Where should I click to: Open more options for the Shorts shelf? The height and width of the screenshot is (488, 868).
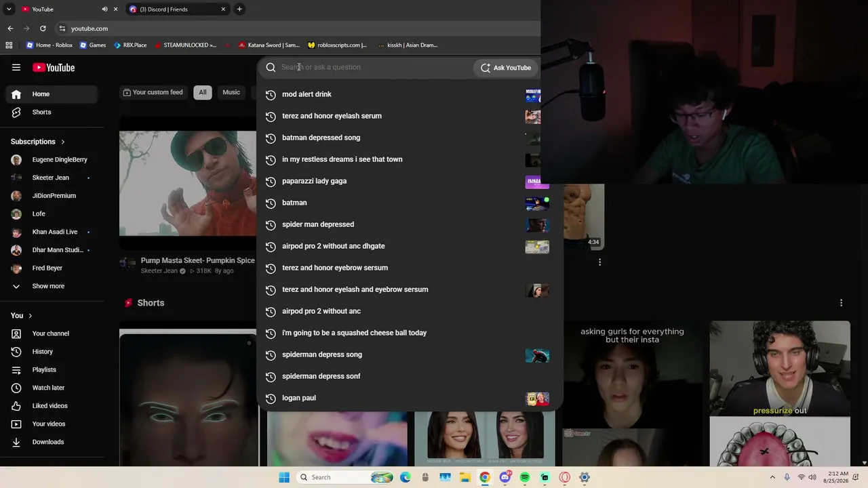[x=841, y=303]
